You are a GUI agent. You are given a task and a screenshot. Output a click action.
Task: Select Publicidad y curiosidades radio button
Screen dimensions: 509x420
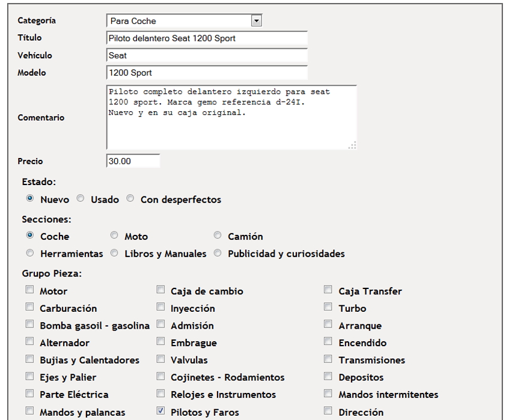point(218,253)
